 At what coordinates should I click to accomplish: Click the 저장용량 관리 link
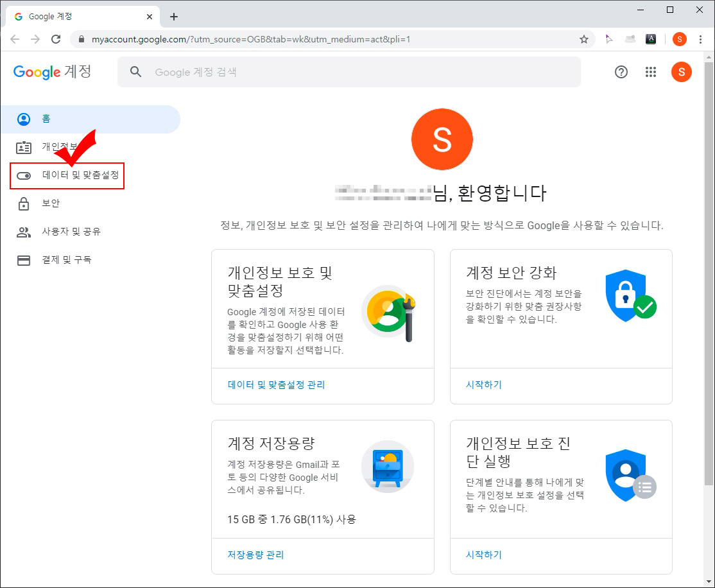tap(256, 555)
